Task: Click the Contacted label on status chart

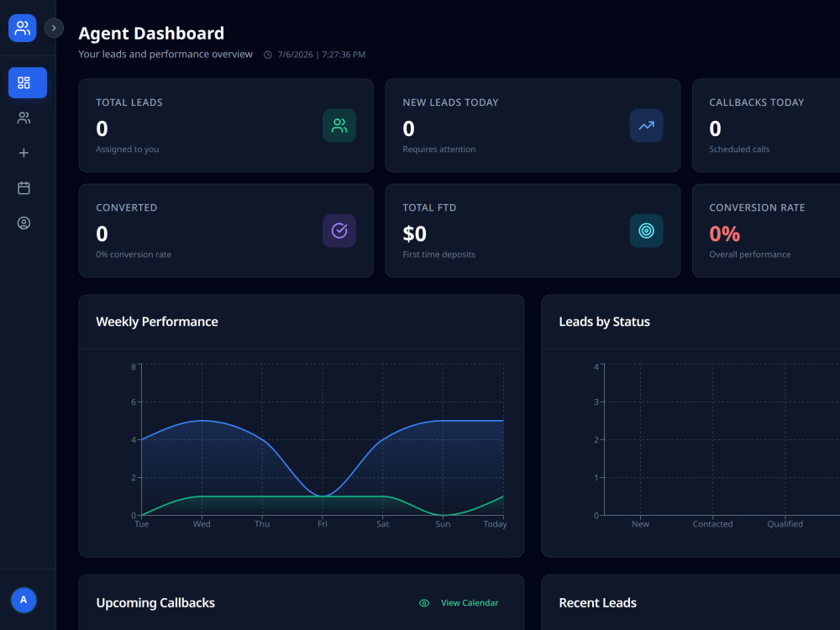Action: tap(712, 524)
